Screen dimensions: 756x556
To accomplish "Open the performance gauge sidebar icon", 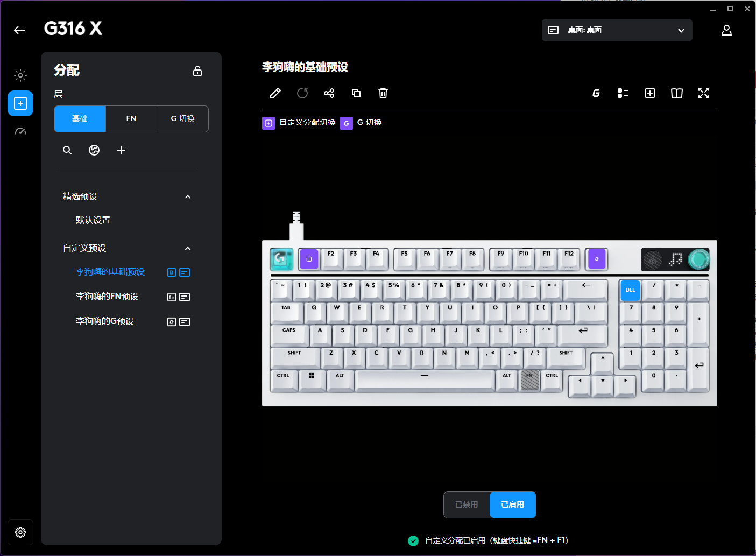I will tap(20, 131).
